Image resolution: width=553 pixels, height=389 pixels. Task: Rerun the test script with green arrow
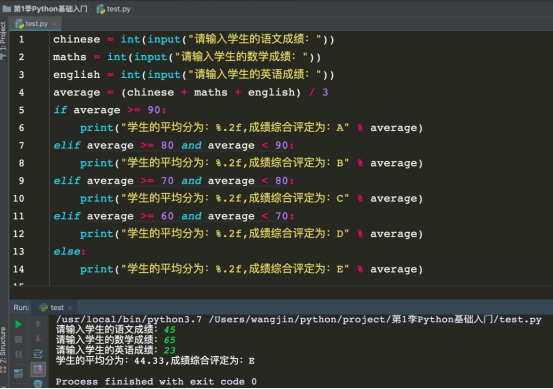(18, 324)
